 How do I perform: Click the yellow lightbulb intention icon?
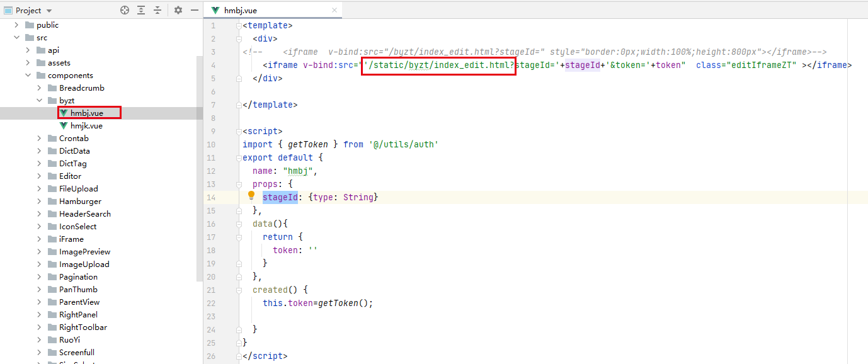[251, 196]
